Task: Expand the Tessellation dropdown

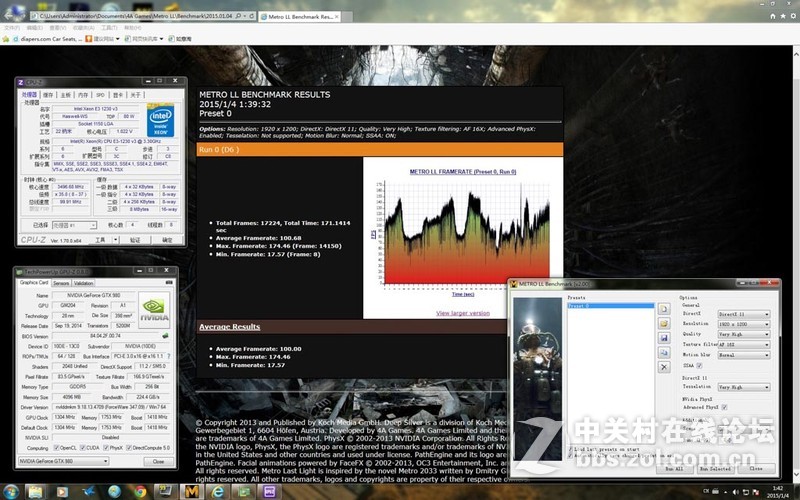Action: (742, 387)
